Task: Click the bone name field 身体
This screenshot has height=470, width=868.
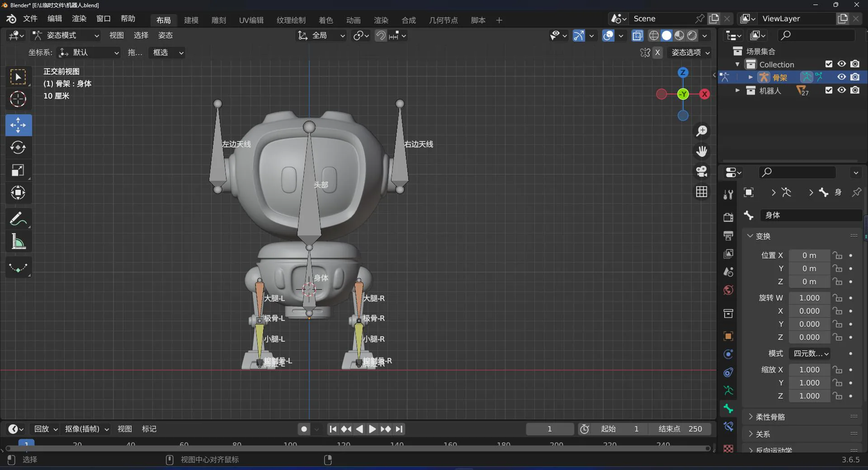Action: tap(811, 215)
